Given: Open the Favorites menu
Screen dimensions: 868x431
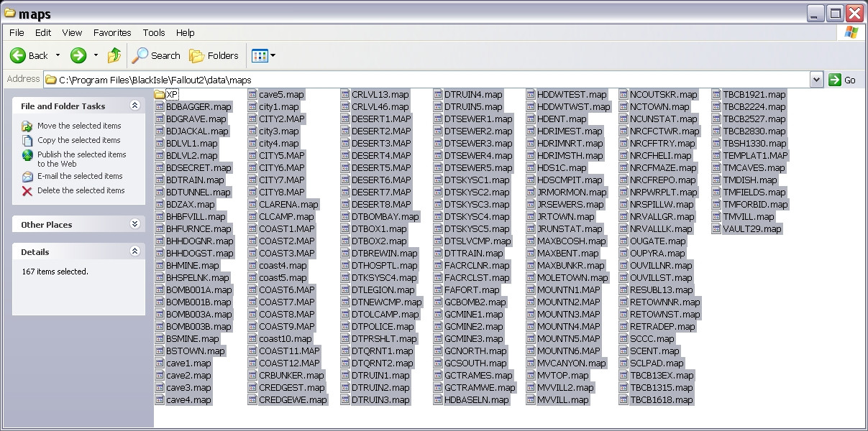Looking at the screenshot, I should (112, 32).
